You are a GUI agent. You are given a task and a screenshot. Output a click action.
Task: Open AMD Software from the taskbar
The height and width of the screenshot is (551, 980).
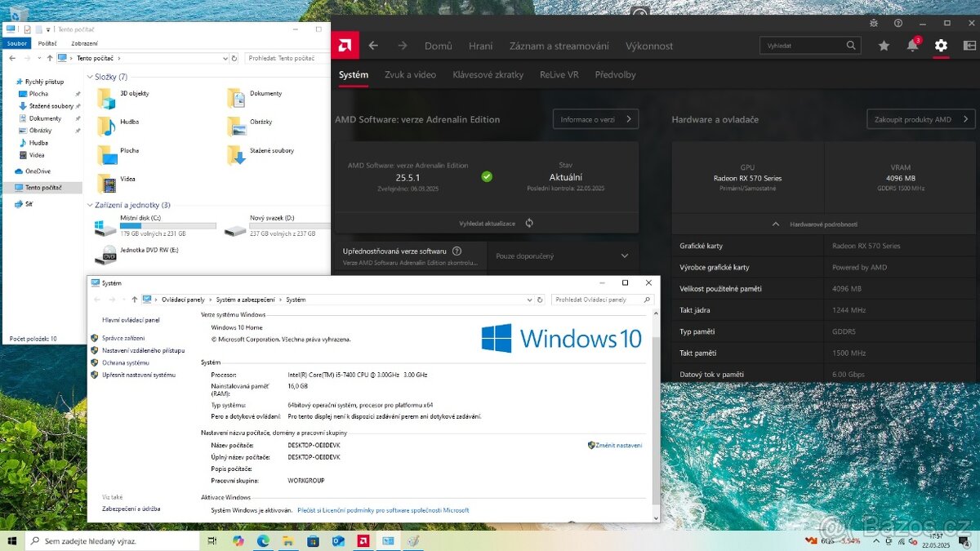pos(362,540)
